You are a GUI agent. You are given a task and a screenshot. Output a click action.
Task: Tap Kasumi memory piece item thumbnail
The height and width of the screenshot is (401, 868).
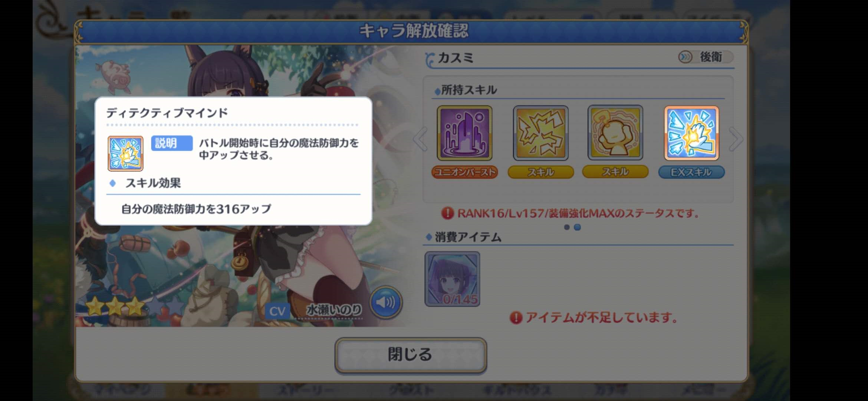[x=452, y=279]
